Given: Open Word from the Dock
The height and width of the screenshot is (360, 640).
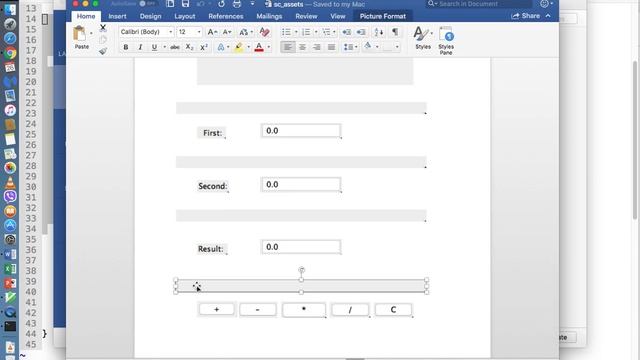Looking at the screenshot, I should click(10, 254).
